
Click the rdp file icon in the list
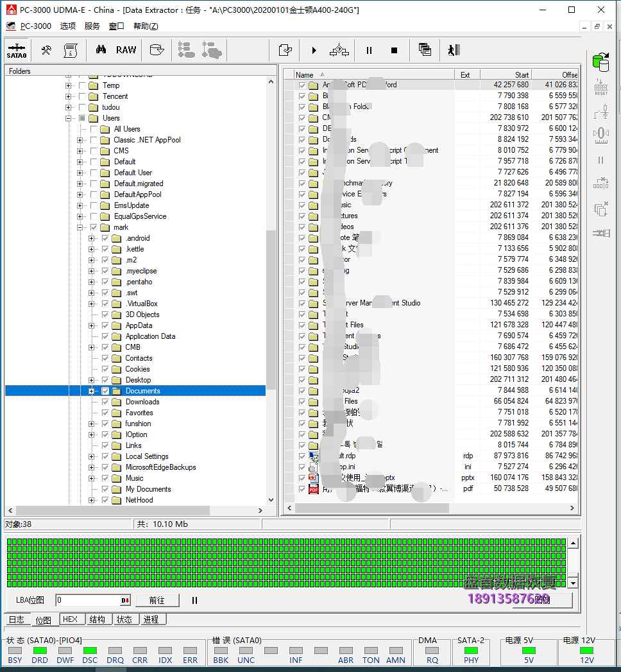click(x=314, y=456)
